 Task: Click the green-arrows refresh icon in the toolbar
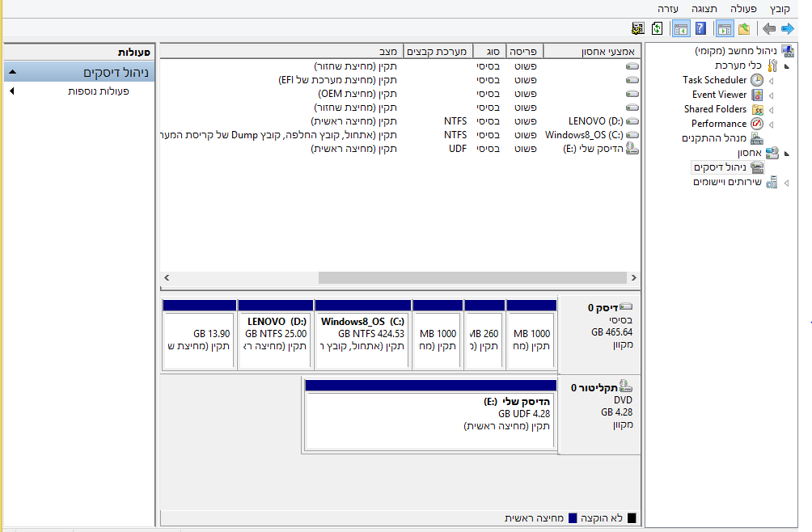coord(658,28)
